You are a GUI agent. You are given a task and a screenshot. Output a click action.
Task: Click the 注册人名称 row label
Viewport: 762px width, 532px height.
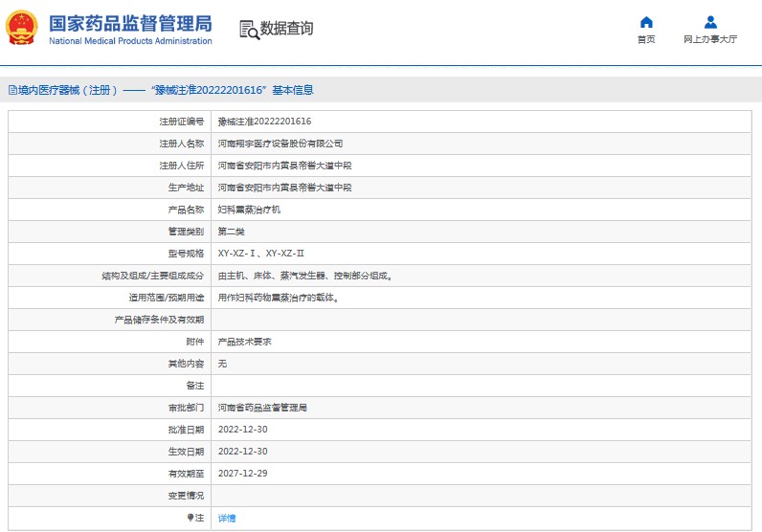(182, 144)
